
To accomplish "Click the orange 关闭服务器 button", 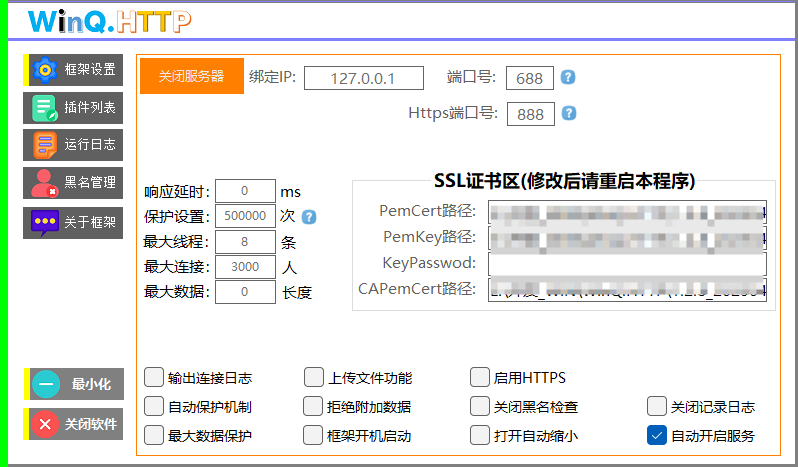I will tap(192, 76).
